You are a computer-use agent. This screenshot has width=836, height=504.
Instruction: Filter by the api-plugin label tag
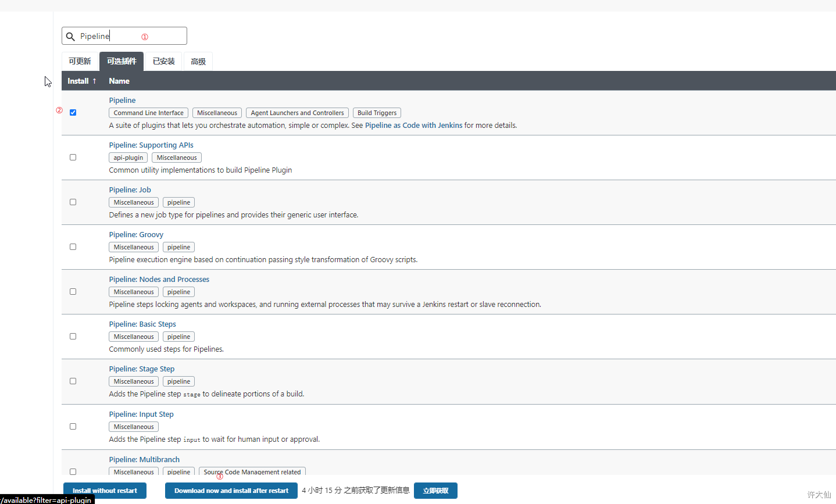coord(128,158)
